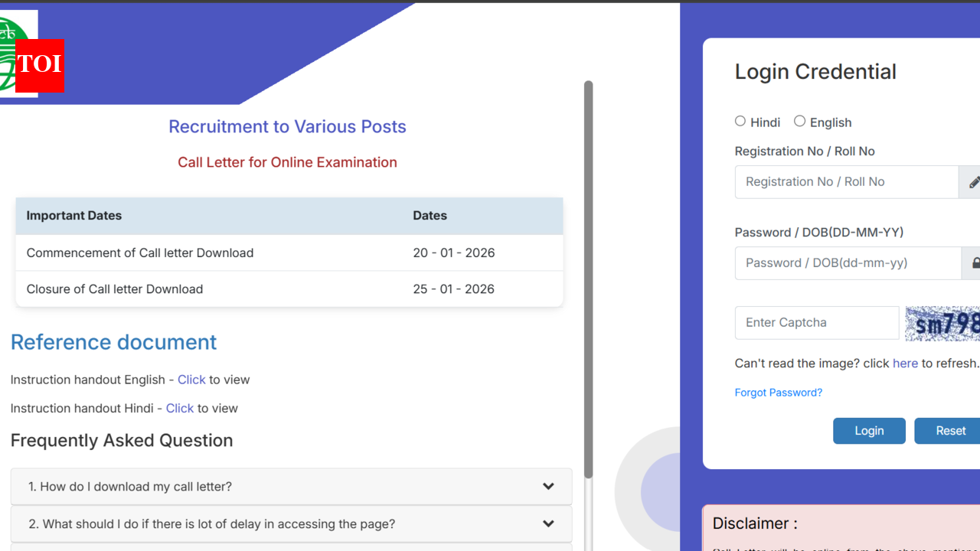The image size is (980, 551).
Task: Click the TOI logo badge
Action: pos(39,66)
